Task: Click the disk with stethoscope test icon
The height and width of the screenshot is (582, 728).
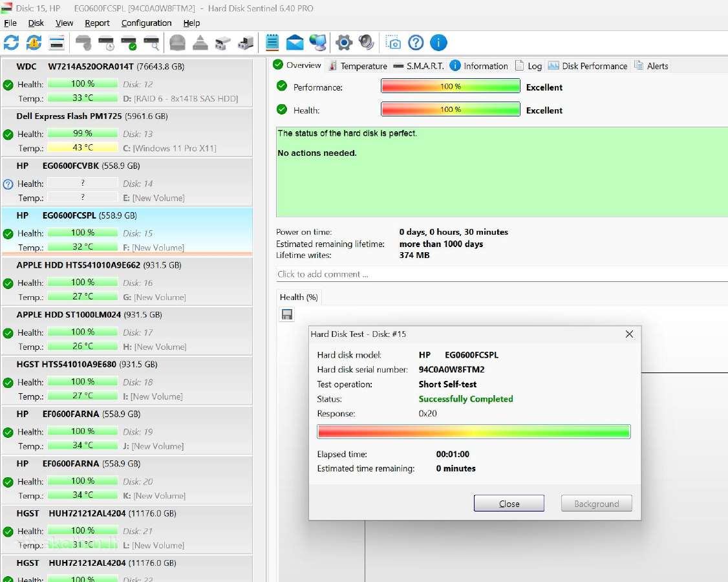Action: click(83, 43)
